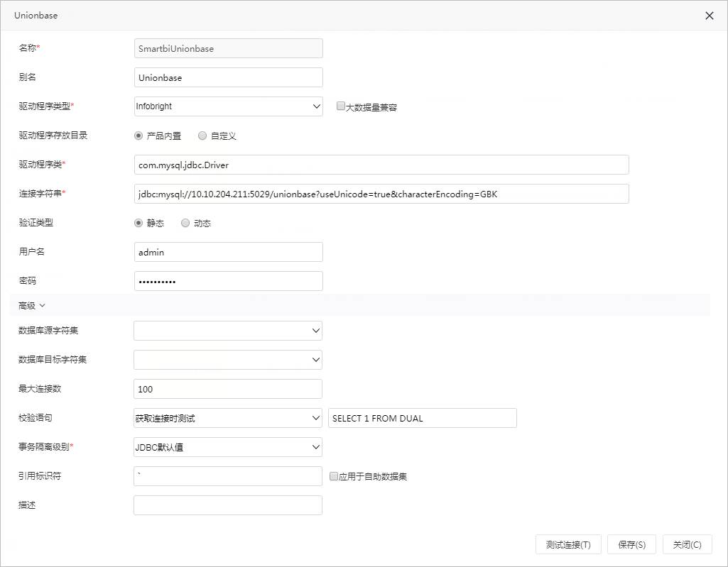Open the 校验语句 dropdown showing 获取连接时测试
The image size is (728, 567).
pos(228,418)
